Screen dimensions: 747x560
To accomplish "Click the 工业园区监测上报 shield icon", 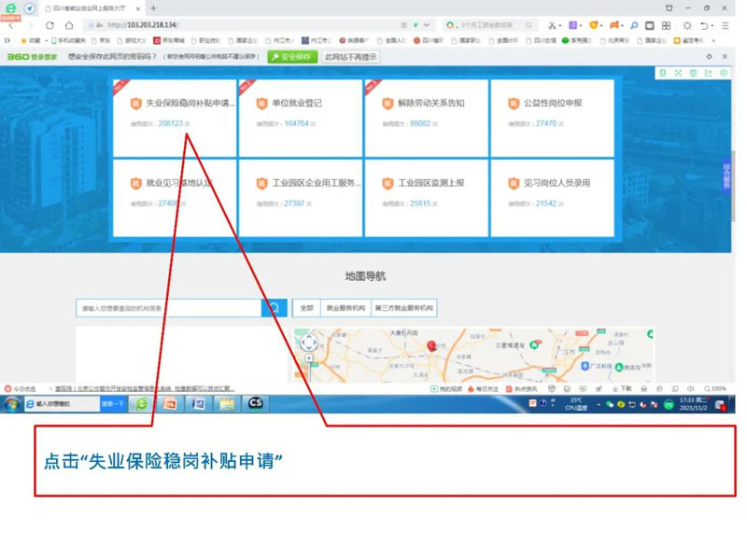I will [x=388, y=184].
